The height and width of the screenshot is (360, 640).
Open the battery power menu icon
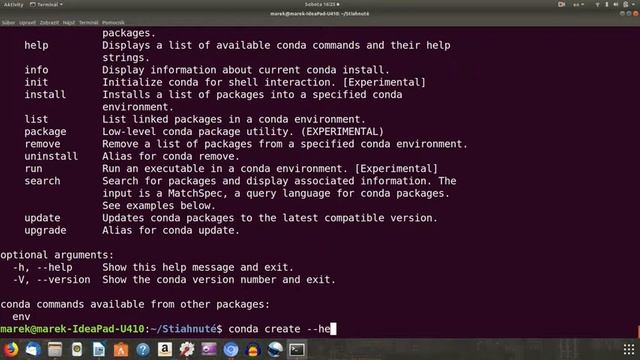[626, 4]
